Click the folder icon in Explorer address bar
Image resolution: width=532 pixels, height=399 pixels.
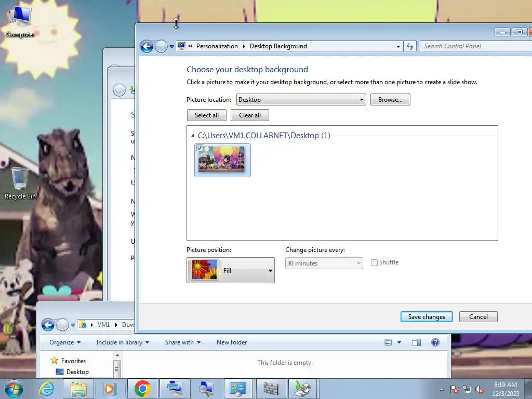[x=83, y=325]
